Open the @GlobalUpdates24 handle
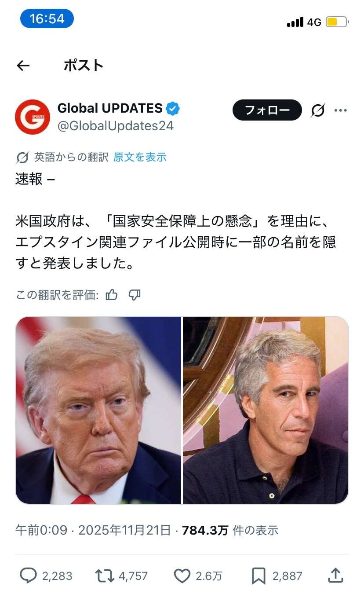This screenshot has height=594, width=364. pos(116,126)
